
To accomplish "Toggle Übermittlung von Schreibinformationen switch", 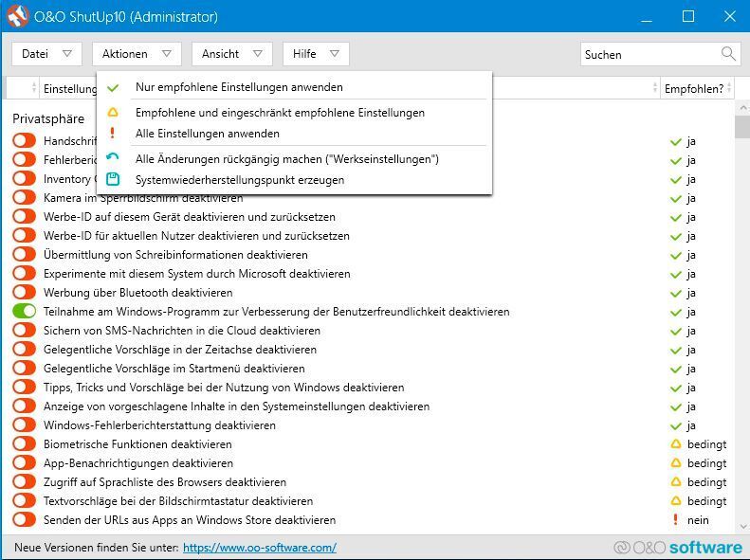I will click(25, 254).
